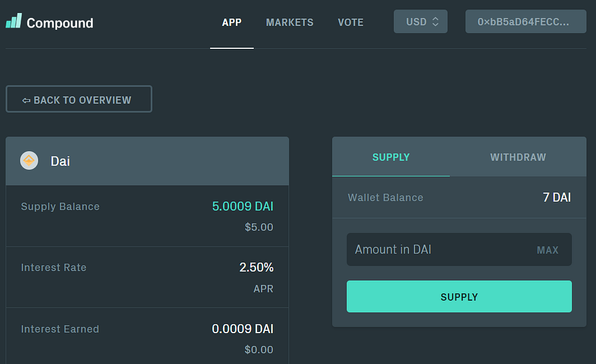The height and width of the screenshot is (364, 596).
Task: Open the USD currency dropdown
Action: (420, 22)
